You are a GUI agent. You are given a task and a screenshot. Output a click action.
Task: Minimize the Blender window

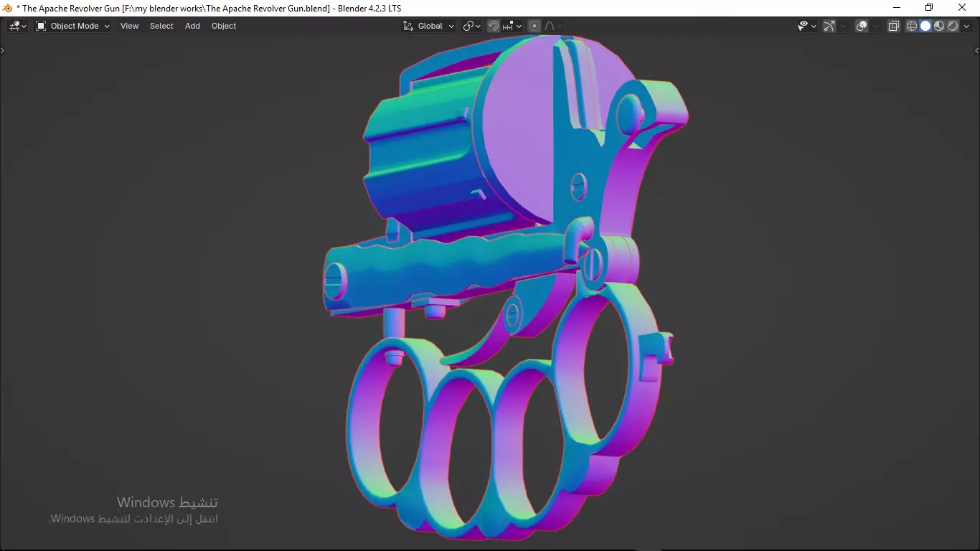896,7
